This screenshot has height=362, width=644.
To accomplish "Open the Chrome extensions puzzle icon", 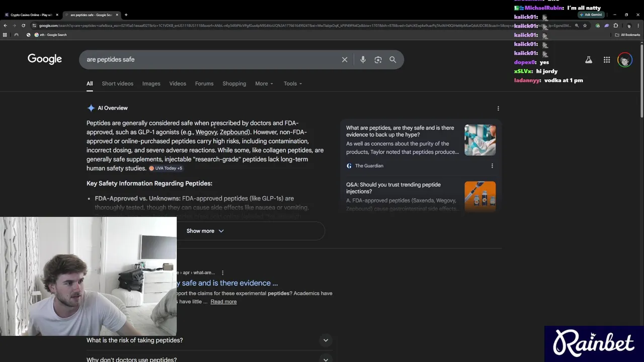I will pyautogui.click(x=615, y=25).
